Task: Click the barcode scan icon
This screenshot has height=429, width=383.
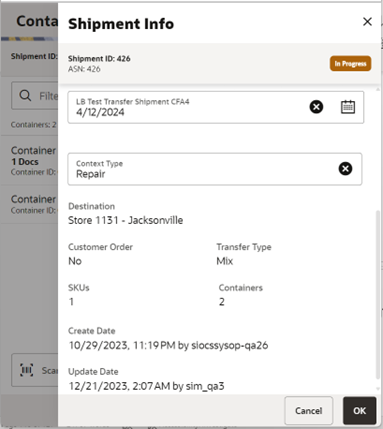Action: tap(26, 370)
